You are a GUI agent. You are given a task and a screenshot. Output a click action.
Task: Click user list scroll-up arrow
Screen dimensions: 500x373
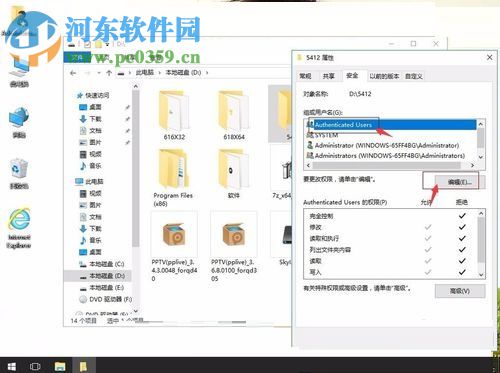point(481,124)
